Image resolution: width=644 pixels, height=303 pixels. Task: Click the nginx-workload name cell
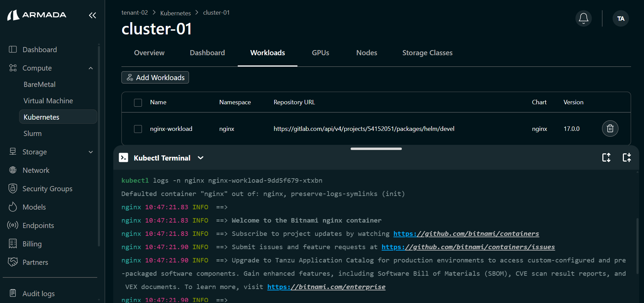(x=171, y=129)
